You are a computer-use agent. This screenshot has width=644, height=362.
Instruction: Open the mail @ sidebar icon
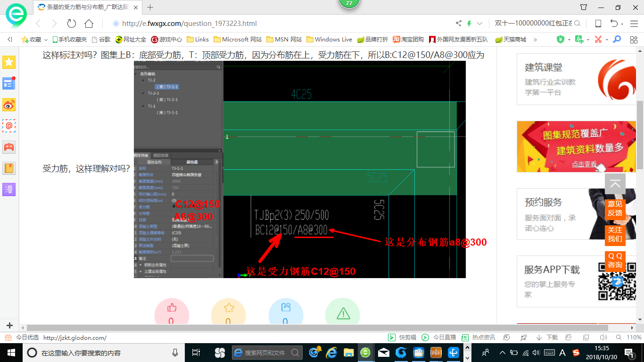9,126
